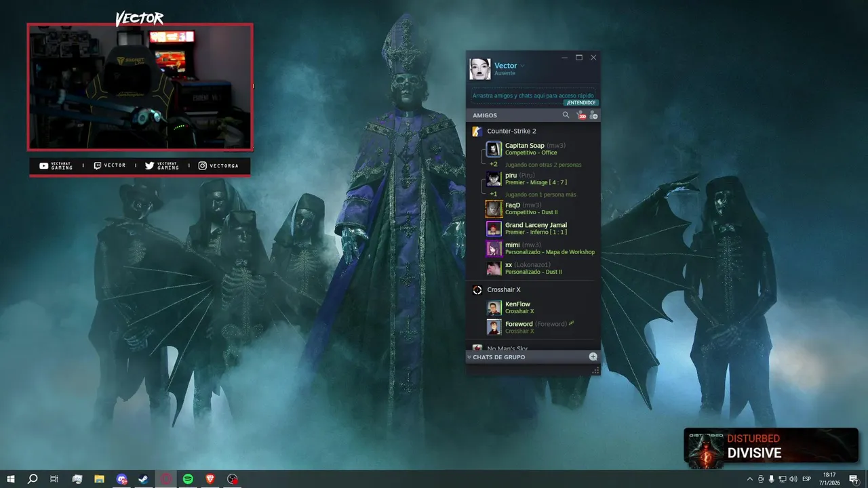Open the Crosshair X group icon
868x488 pixels.
[477, 289]
